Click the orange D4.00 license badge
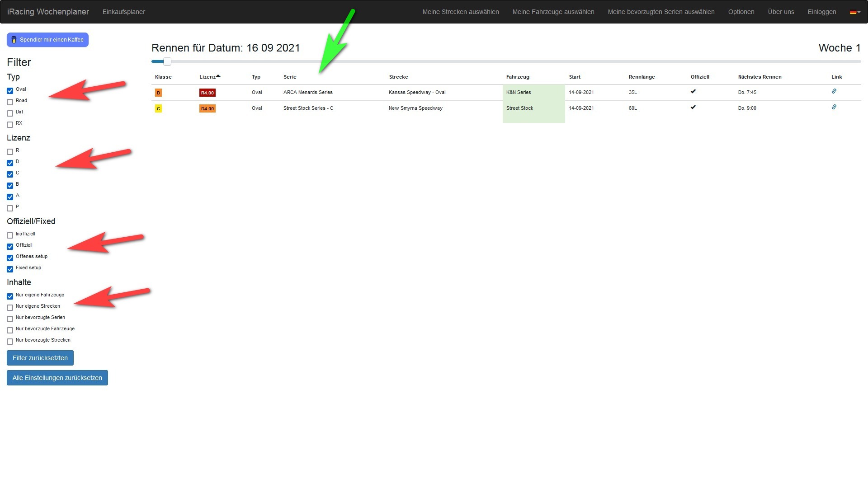868x488 pixels. [207, 108]
